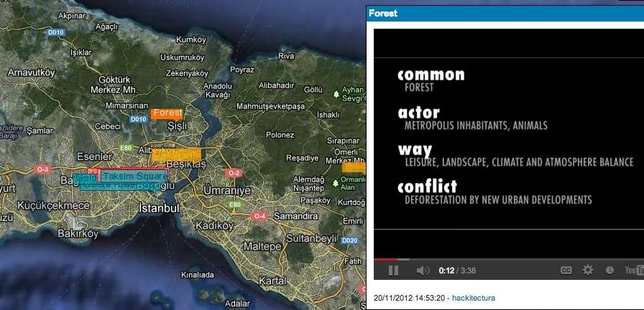
Task: Click the Ormanlı Alan tree icon
Action: tap(336, 182)
